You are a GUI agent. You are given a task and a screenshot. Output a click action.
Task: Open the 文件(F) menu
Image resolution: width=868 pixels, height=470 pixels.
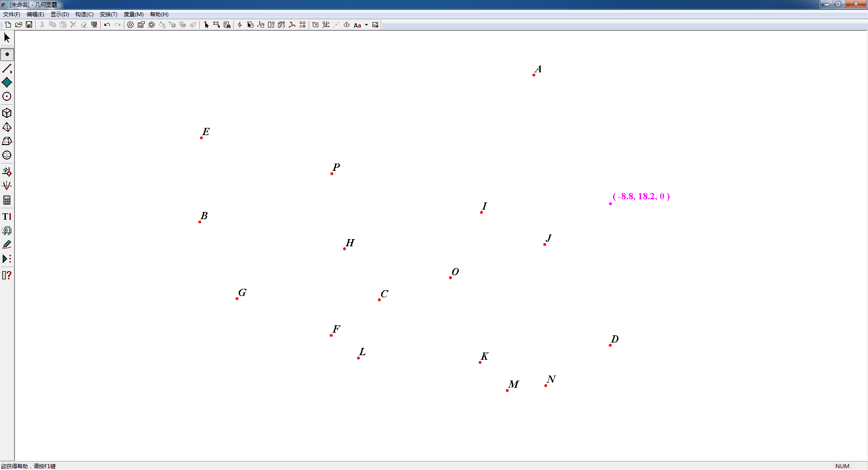12,14
